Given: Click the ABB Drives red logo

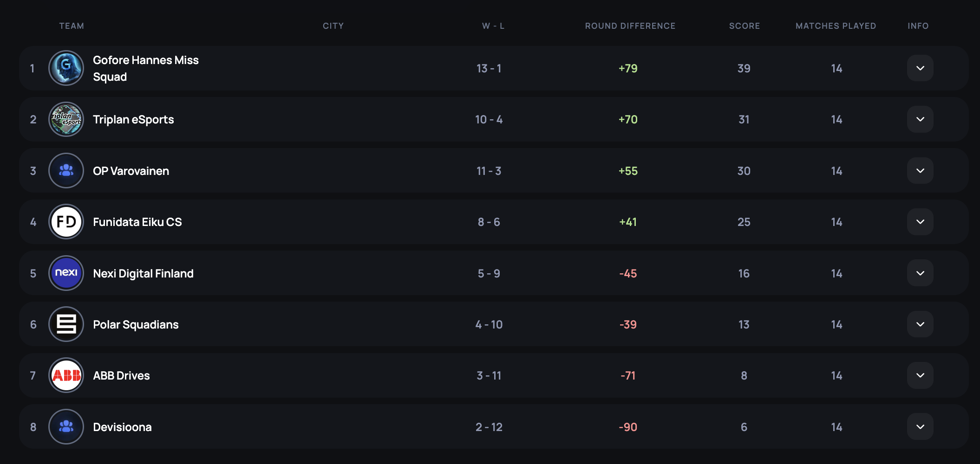Looking at the screenshot, I should (x=66, y=375).
